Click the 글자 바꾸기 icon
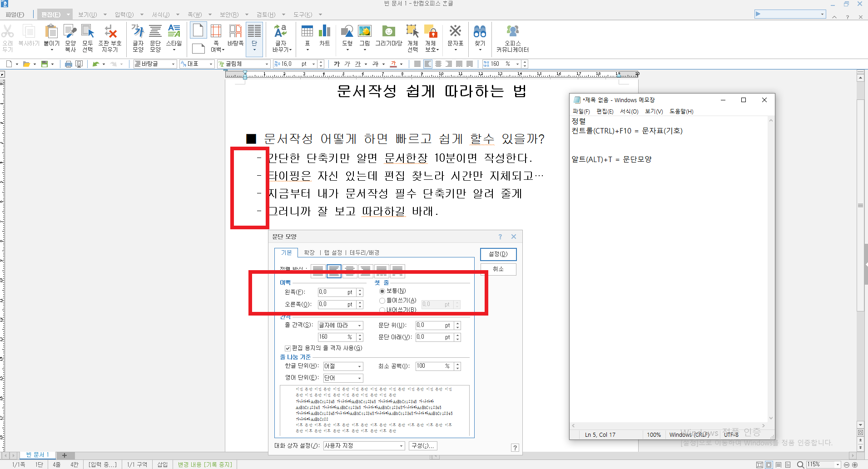The width and height of the screenshot is (868, 469). click(x=281, y=32)
